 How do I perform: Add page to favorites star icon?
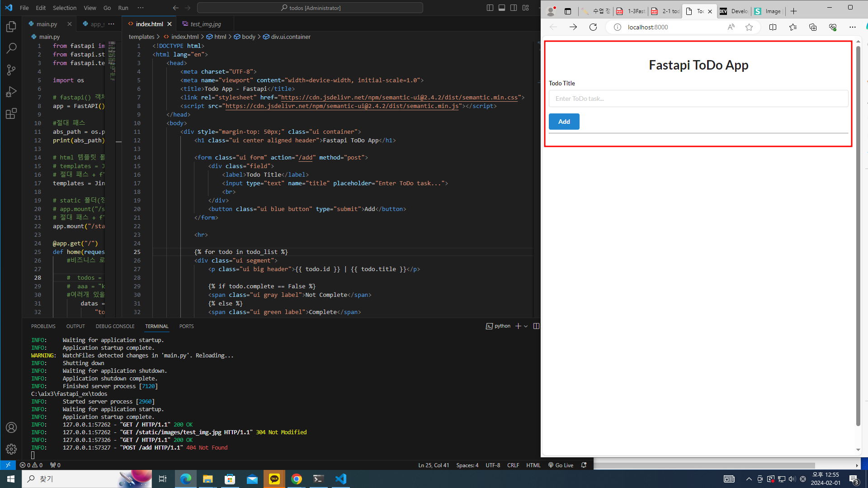[x=749, y=27]
